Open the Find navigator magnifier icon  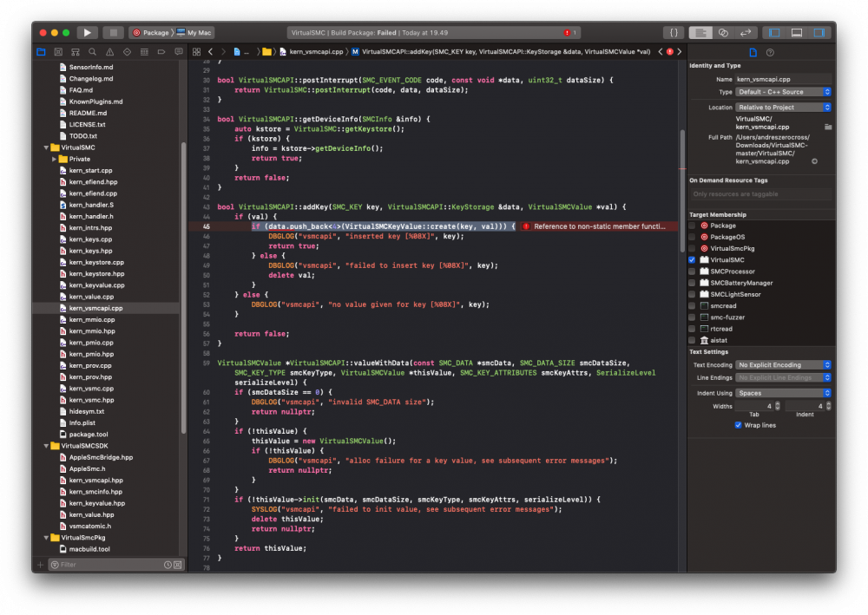pyautogui.click(x=93, y=52)
